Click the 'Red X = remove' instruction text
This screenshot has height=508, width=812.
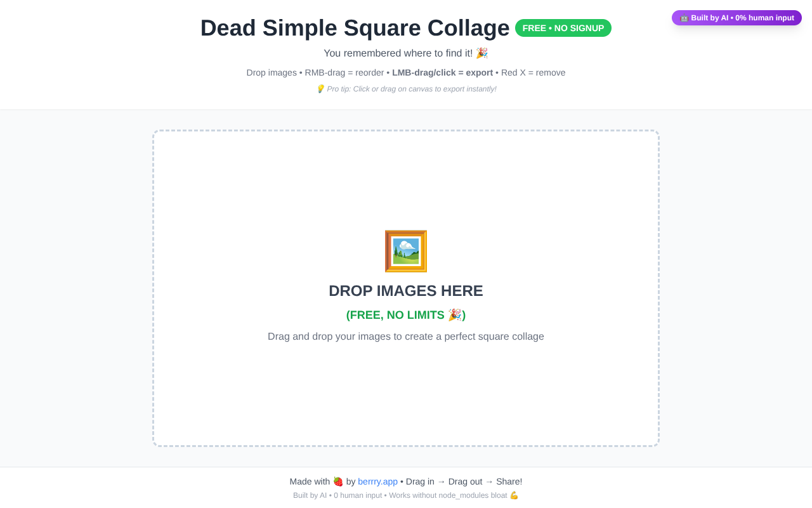pos(534,72)
